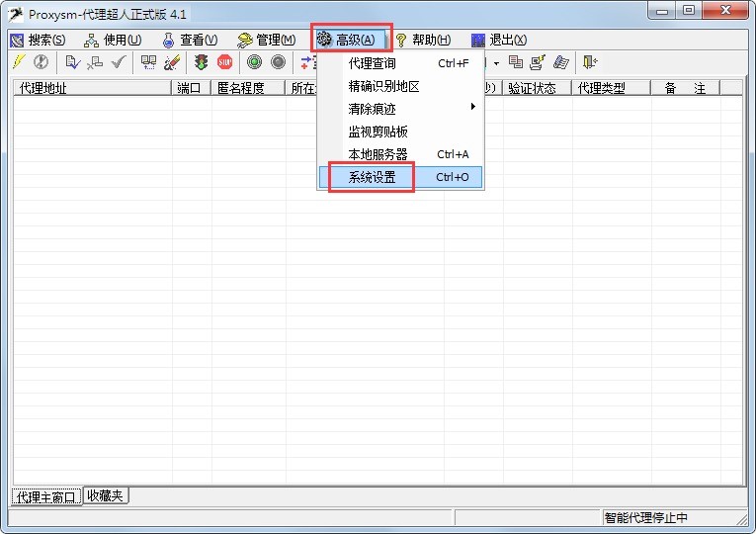This screenshot has width=756, height=534.
Task: Click the gray circle toolbar button
Action: pyautogui.click(x=278, y=62)
